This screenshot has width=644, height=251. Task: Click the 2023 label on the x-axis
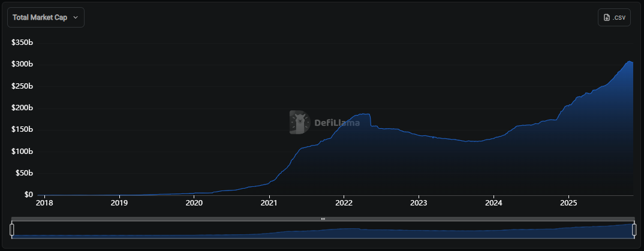(x=419, y=203)
